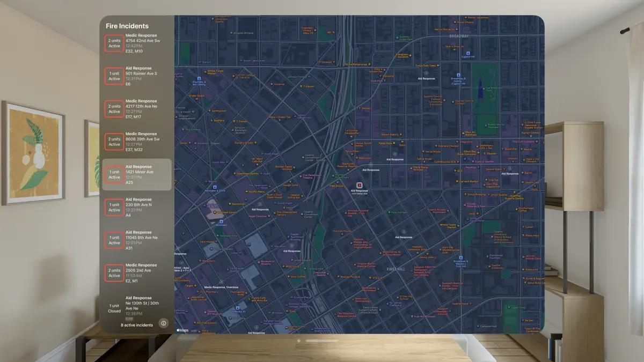Open incident details with the circled info icon

[x=164, y=324]
